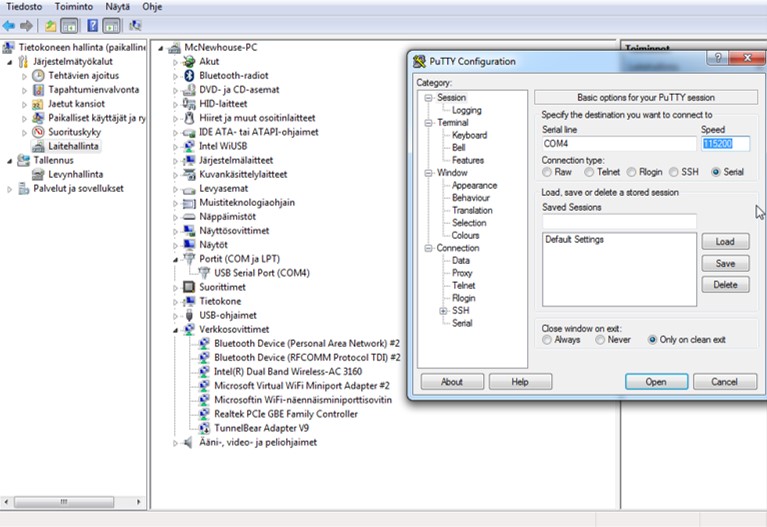This screenshot has width=767, height=527.
Task: Click the Levyasemat disk drives icon
Action: pos(189,189)
